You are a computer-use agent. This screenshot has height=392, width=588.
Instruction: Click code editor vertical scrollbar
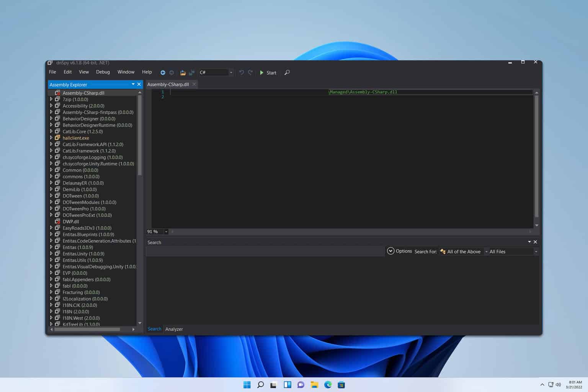tap(536, 156)
